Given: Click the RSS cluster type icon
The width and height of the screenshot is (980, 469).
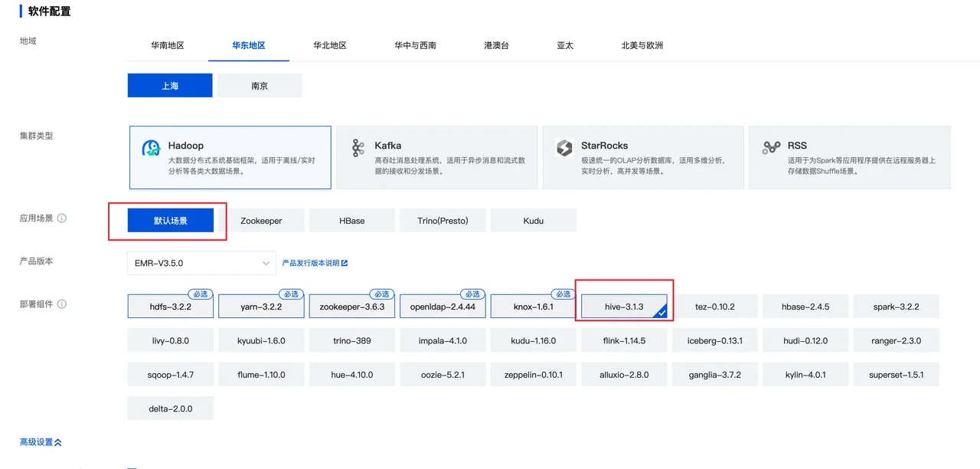Looking at the screenshot, I should point(771,149).
